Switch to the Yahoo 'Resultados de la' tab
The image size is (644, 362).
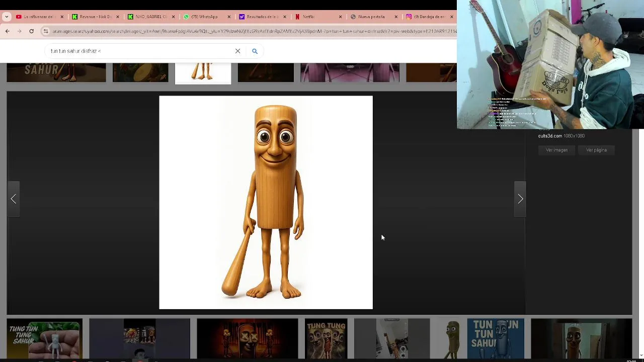[x=262, y=17]
